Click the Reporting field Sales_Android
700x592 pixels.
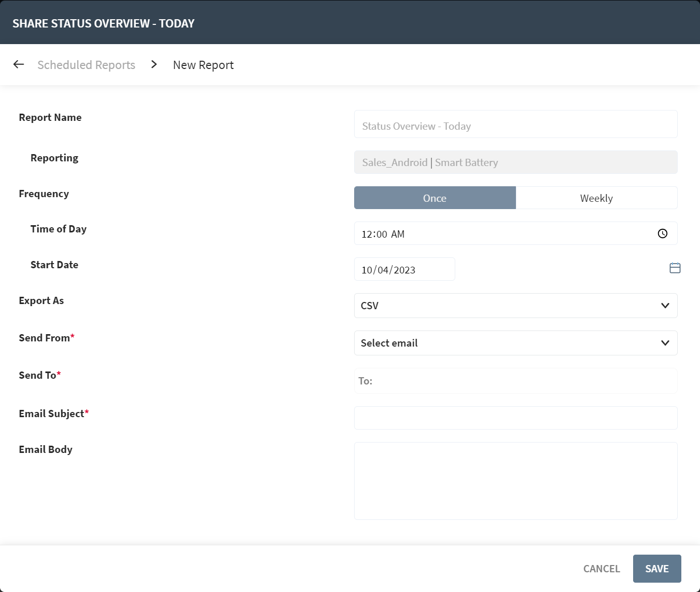click(515, 162)
